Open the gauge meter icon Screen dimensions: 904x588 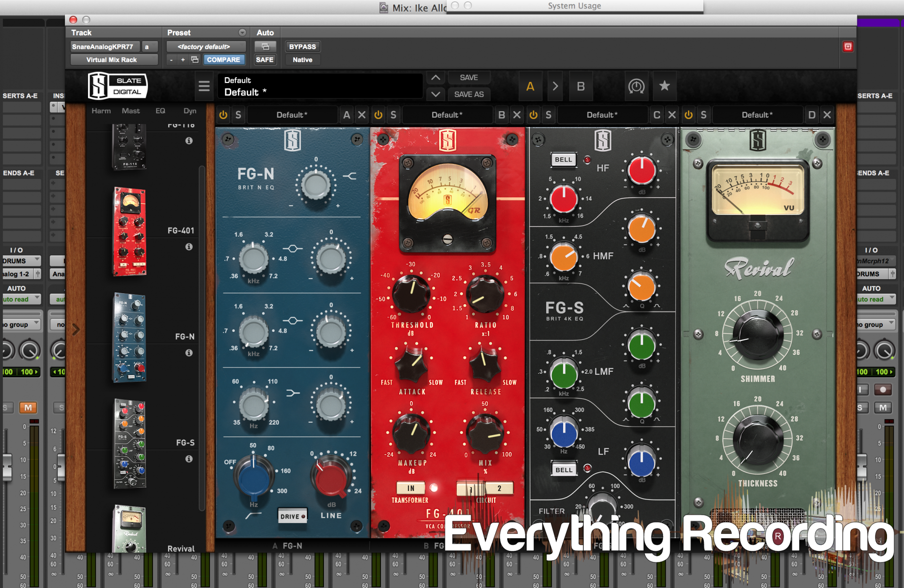click(x=636, y=86)
